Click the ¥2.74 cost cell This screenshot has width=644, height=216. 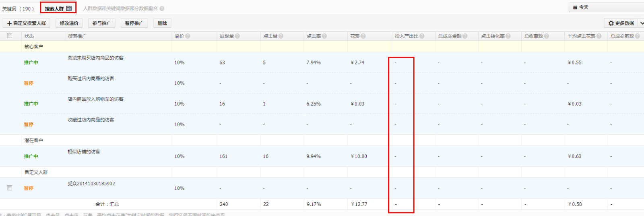point(357,62)
